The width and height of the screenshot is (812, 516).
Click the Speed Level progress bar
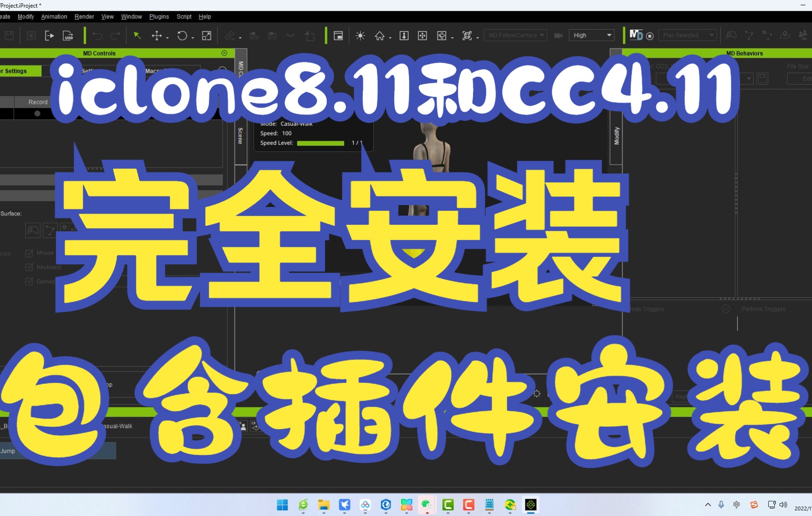point(321,143)
